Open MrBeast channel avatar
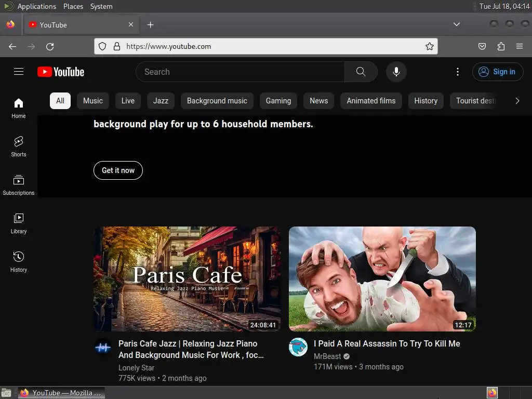Image resolution: width=532 pixels, height=399 pixels. 298,347
